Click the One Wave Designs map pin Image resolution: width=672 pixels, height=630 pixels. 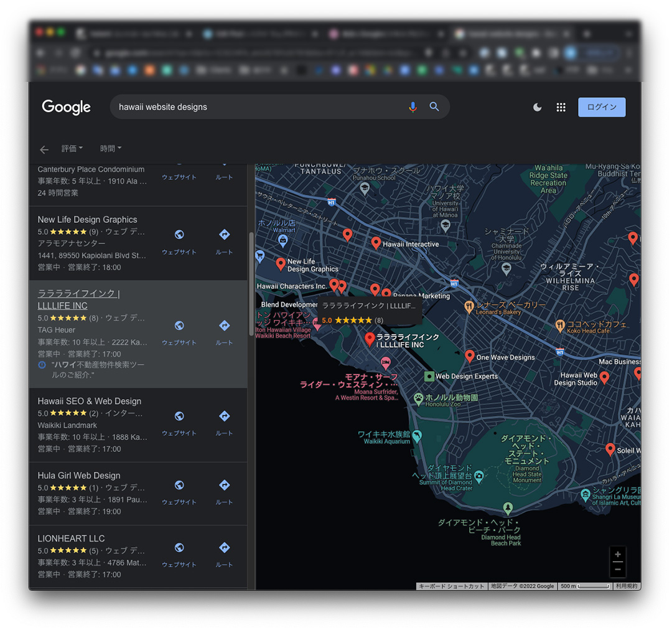pyautogui.click(x=469, y=356)
